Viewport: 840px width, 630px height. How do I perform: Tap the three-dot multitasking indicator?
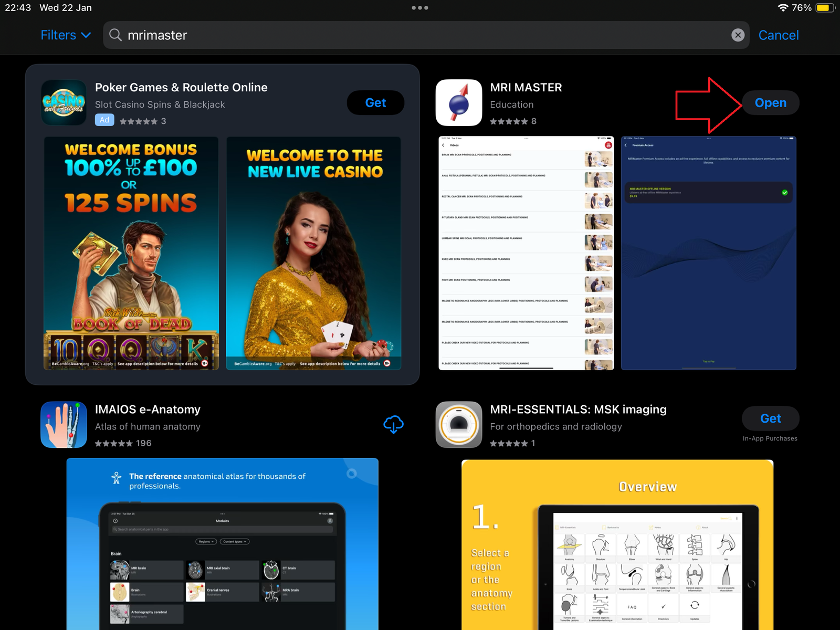coord(420,8)
